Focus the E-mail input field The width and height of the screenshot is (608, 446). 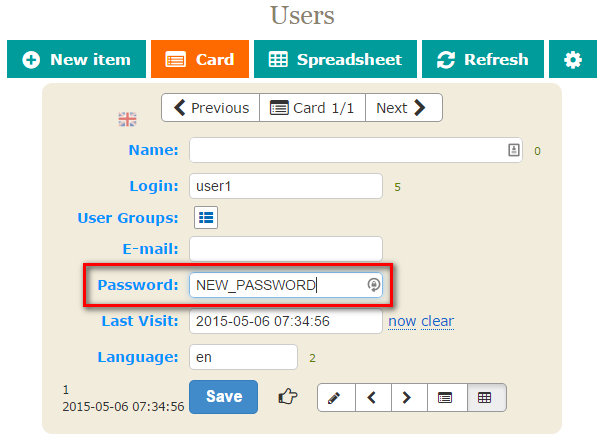click(286, 249)
